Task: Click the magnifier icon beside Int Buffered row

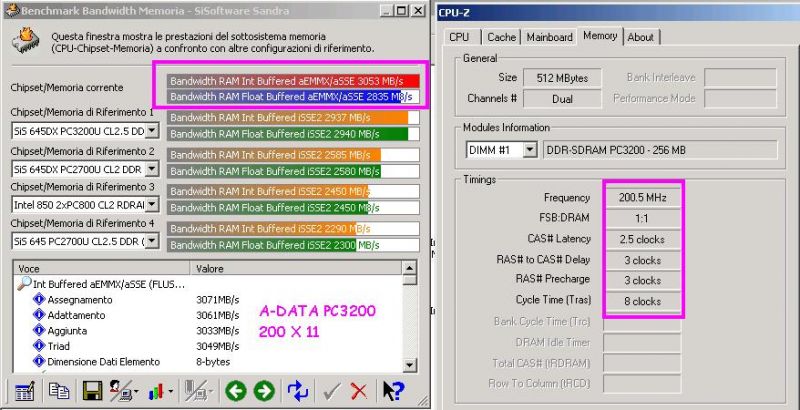Action: point(24,284)
